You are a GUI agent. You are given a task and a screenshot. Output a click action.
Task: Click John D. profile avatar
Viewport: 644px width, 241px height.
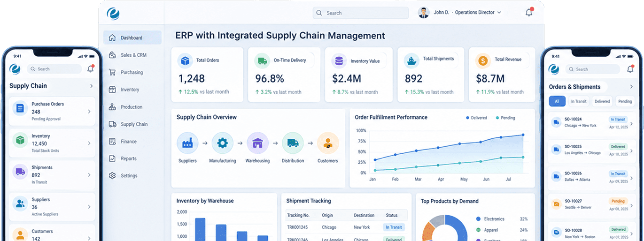point(424,13)
